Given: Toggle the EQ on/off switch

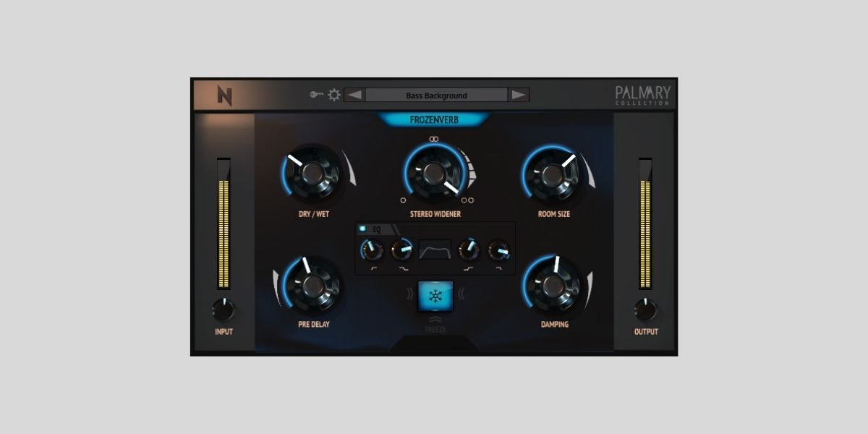Looking at the screenshot, I should tap(363, 229).
